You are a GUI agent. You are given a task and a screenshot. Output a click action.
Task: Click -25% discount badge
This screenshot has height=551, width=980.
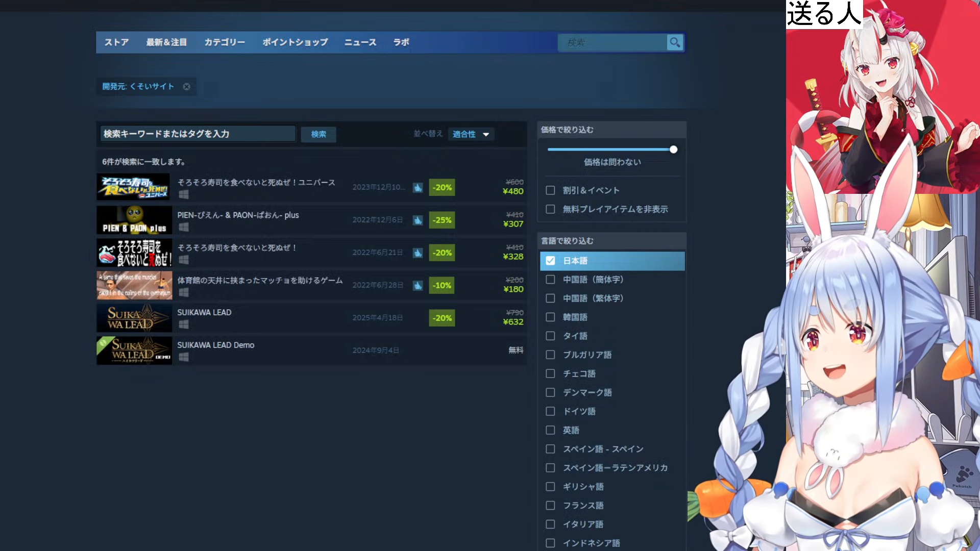click(x=442, y=220)
